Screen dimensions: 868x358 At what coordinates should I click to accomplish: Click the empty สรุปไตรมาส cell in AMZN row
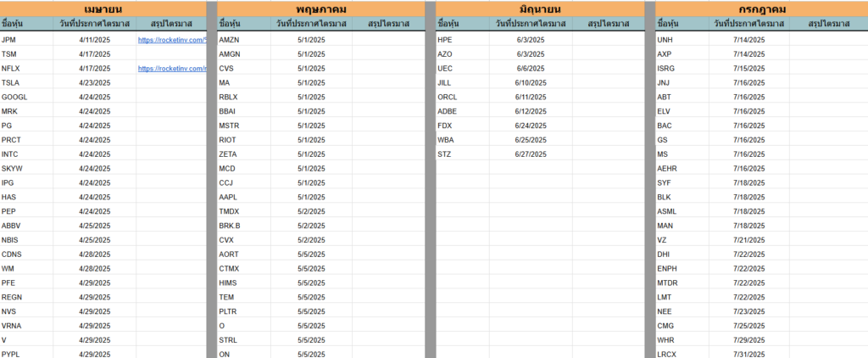(x=388, y=40)
